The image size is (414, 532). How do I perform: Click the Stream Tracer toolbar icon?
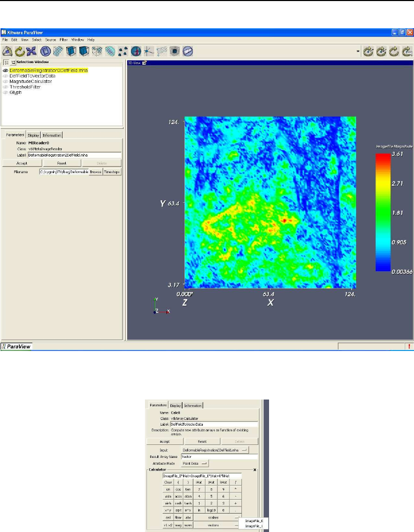pos(149,51)
